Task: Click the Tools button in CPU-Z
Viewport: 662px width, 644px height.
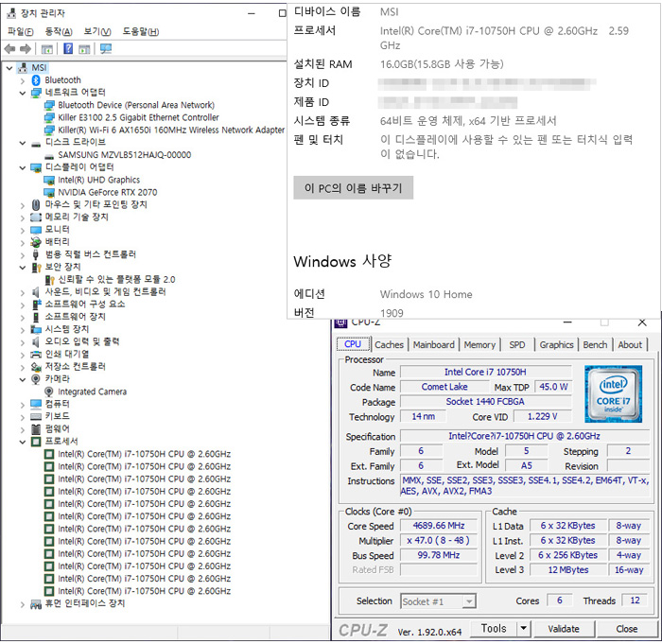Action: pyautogui.click(x=494, y=628)
